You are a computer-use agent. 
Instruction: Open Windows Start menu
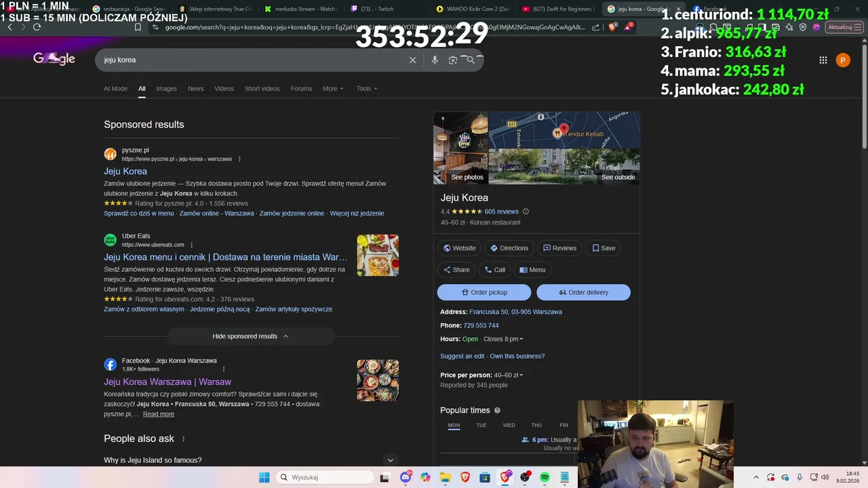[x=264, y=477]
